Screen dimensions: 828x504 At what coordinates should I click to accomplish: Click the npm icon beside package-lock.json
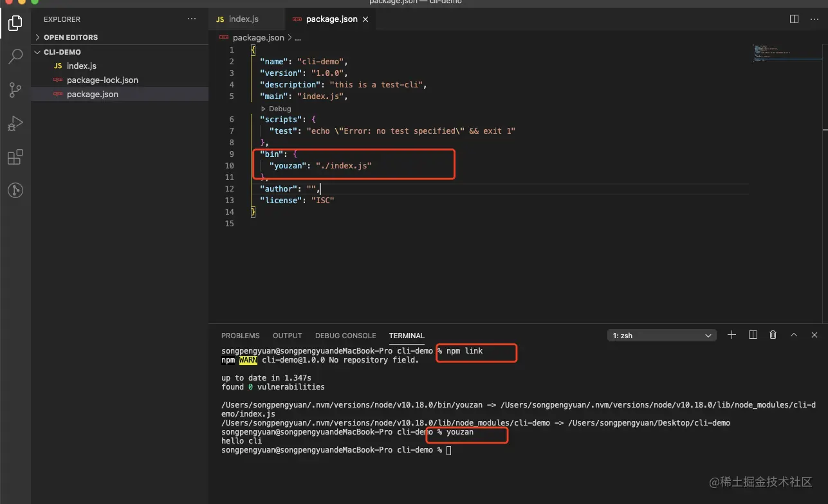(x=58, y=80)
